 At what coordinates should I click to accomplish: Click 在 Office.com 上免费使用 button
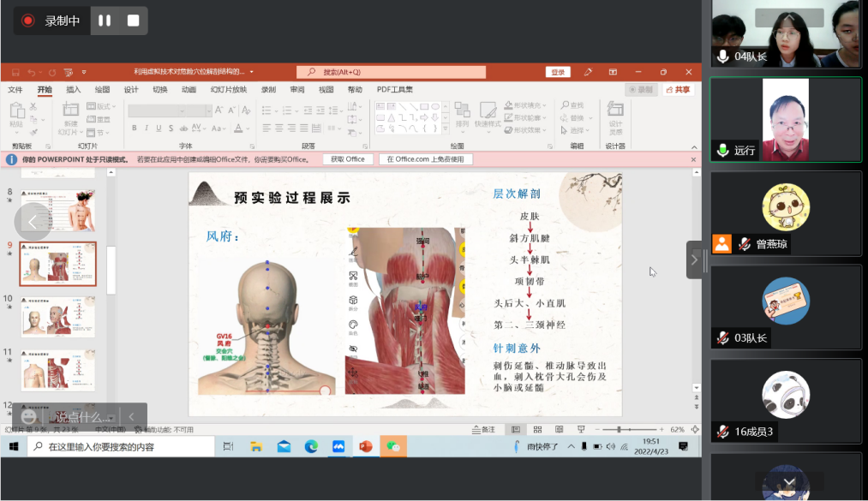tap(425, 159)
